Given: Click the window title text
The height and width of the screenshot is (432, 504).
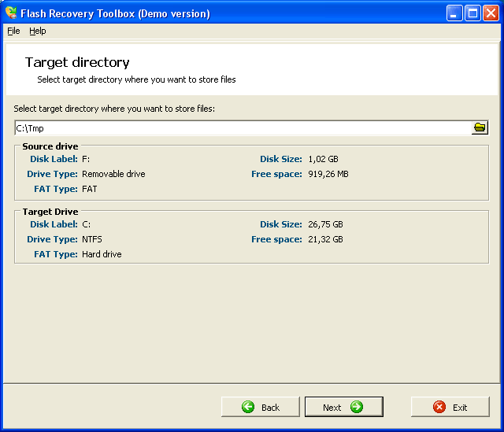Looking at the screenshot, I should click(115, 13).
